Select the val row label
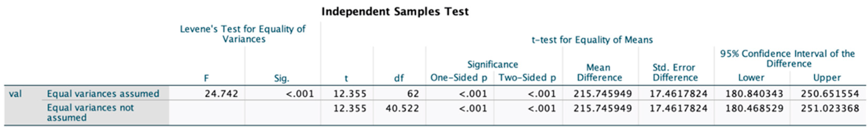Screen dimensions: 868x129 pyautogui.click(x=15, y=93)
